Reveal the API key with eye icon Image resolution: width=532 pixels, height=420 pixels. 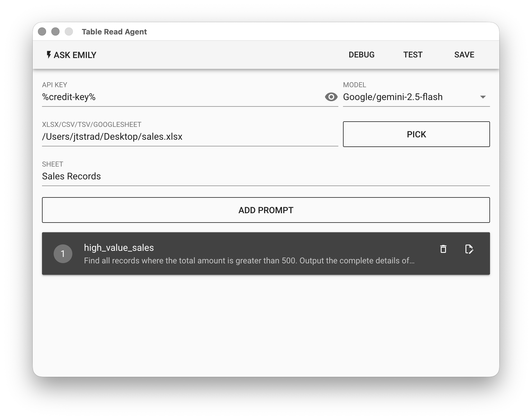click(x=331, y=97)
